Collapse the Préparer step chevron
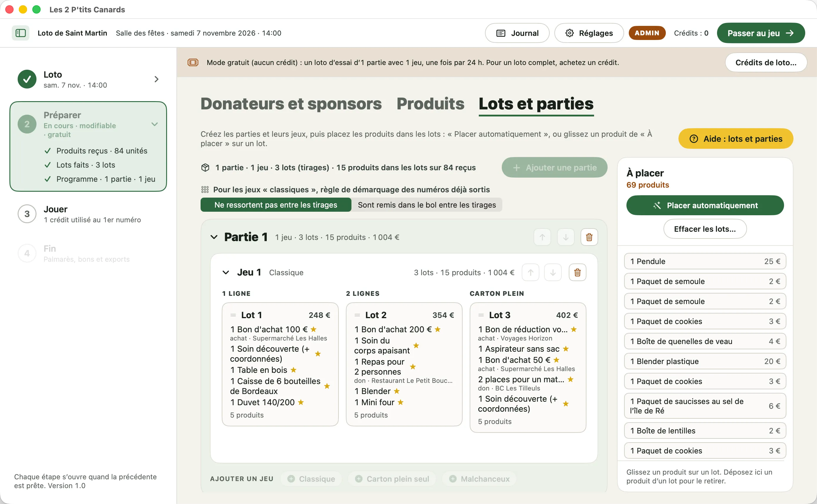 coord(154,124)
